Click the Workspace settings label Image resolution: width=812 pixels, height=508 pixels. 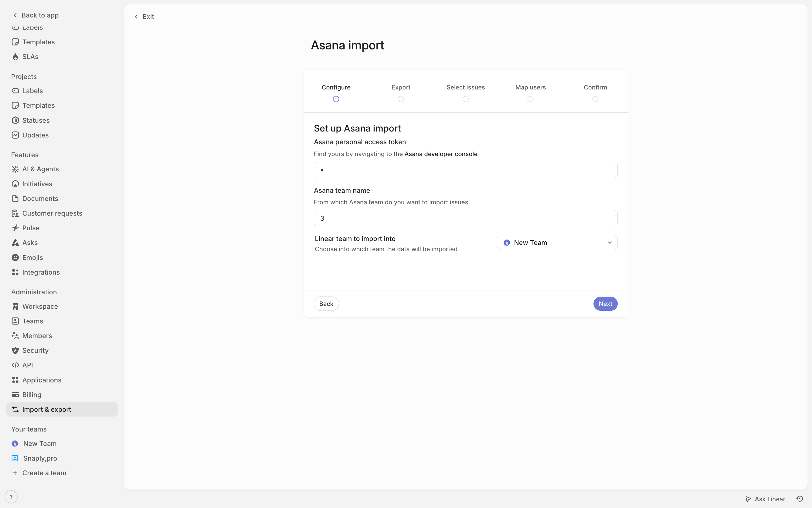coord(40,306)
